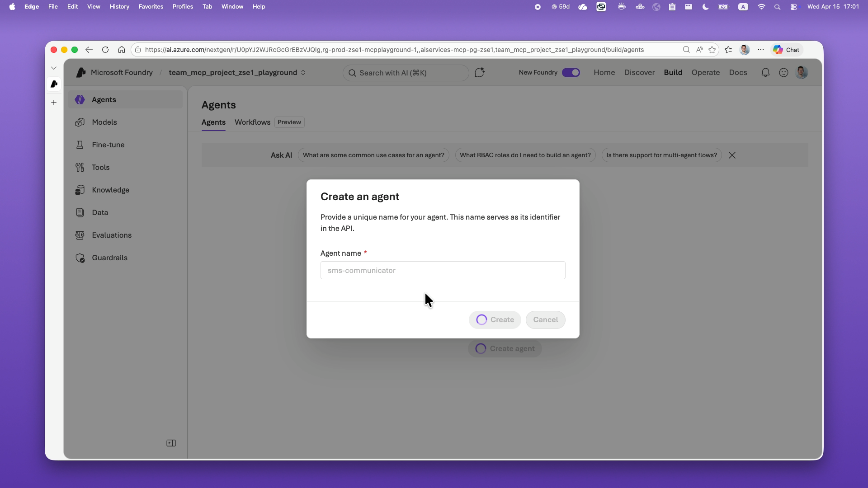Click the Copilot sparkle icon beside search
The height and width of the screenshot is (488, 868).
[x=480, y=72]
